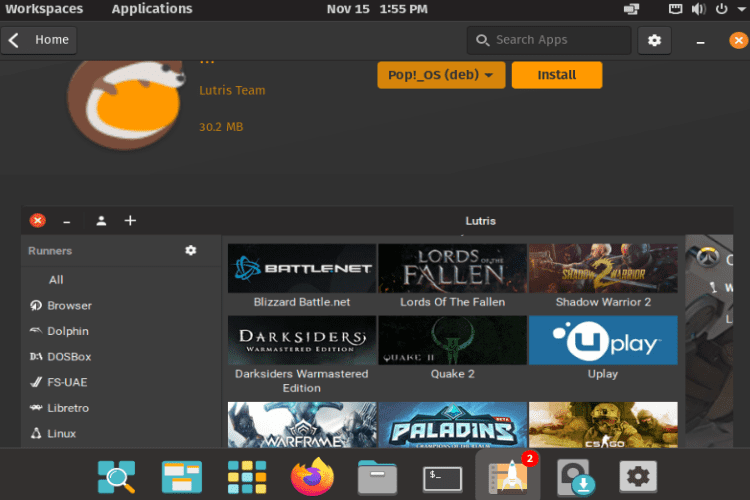Click the Pop!_Shop rocket dock icon
750x500 pixels.
point(508,477)
